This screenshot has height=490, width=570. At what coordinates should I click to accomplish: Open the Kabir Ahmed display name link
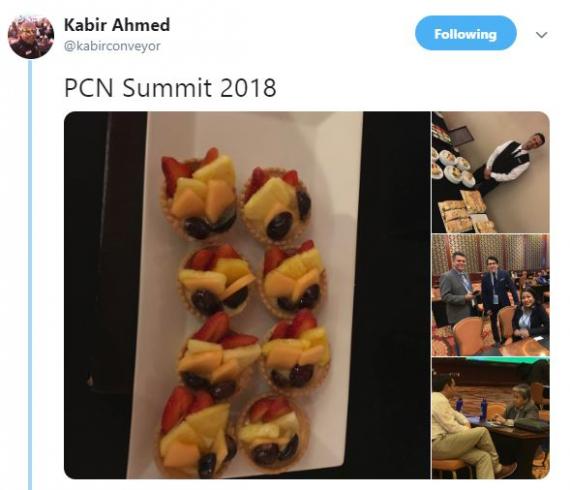click(x=117, y=25)
